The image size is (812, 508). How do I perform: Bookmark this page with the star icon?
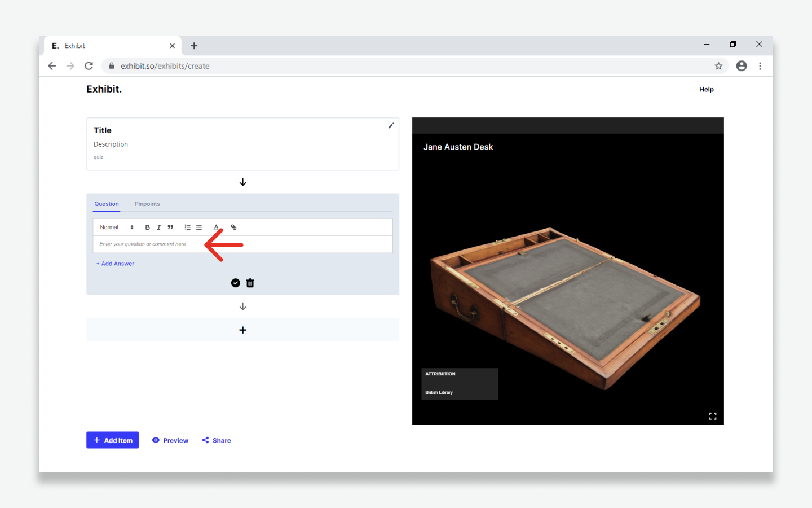(x=718, y=66)
